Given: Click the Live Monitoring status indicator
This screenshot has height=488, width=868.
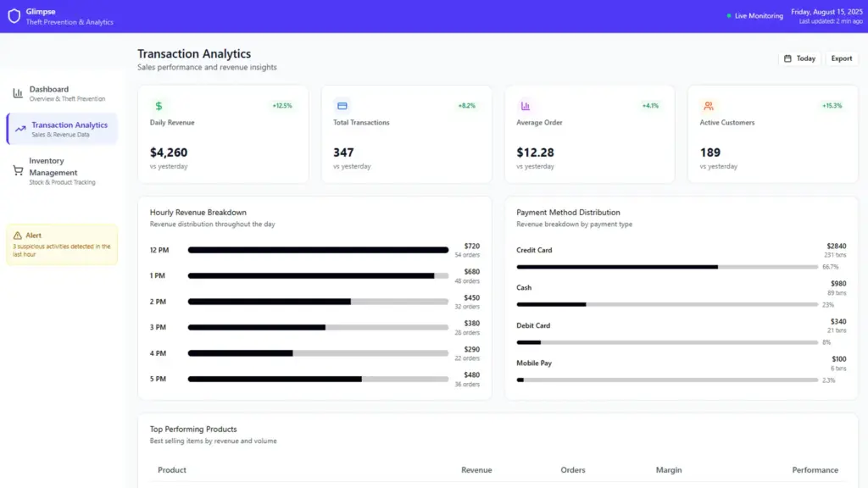Looking at the screenshot, I should tap(754, 16).
